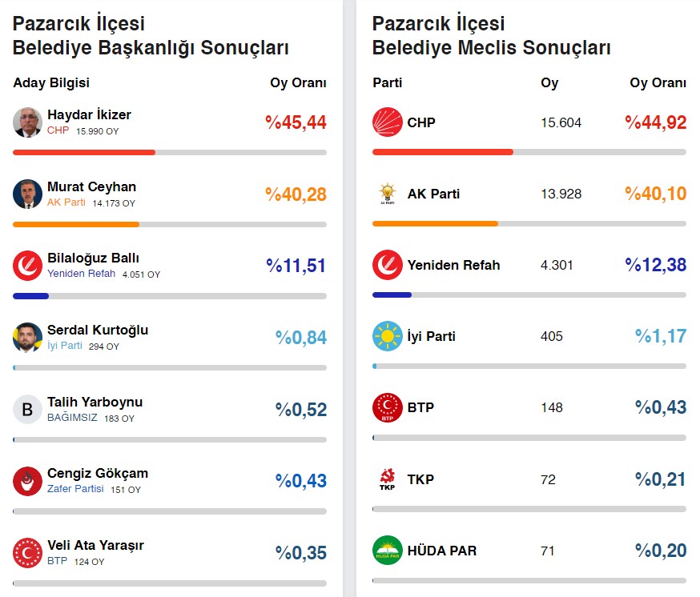This screenshot has width=700, height=597.
Task: Click the CHP logo in council results
Action: click(x=388, y=122)
